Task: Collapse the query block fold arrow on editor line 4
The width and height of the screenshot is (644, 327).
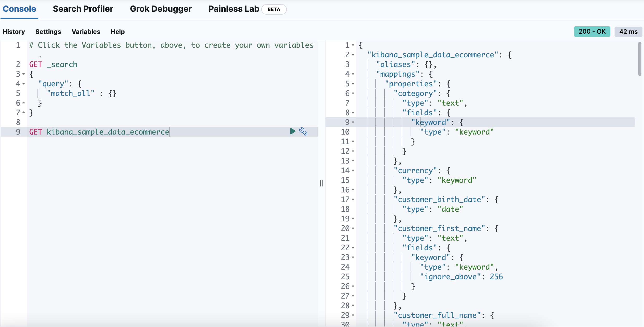Action: point(24,84)
